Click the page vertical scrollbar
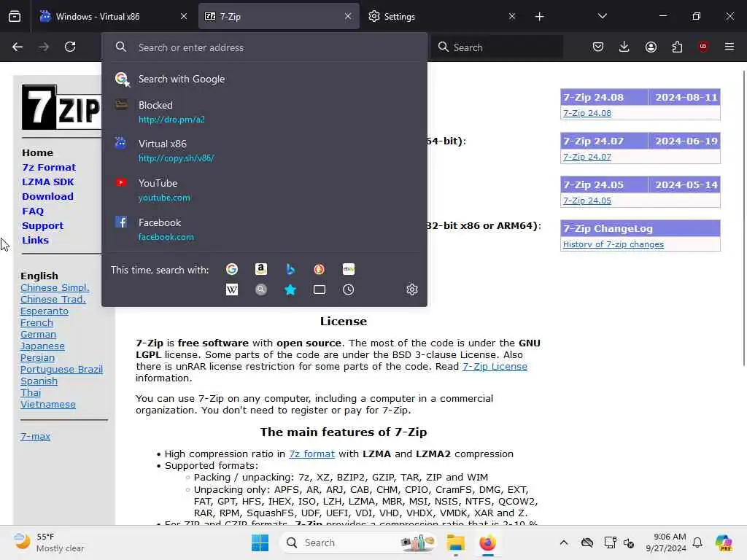Image resolution: width=747 pixels, height=560 pixels. click(743, 218)
